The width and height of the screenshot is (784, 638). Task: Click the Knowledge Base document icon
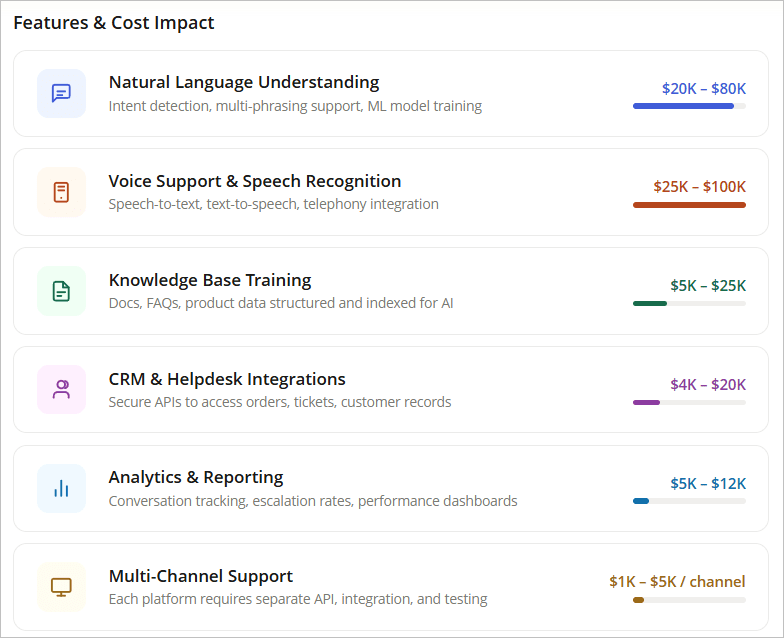tap(62, 291)
